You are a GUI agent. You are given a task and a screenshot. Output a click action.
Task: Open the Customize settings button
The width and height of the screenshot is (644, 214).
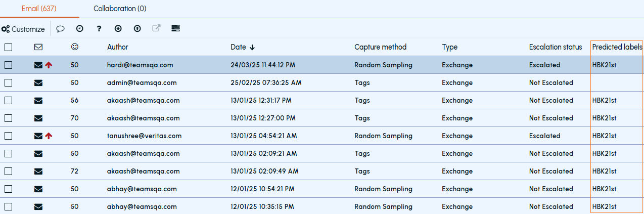pos(23,29)
